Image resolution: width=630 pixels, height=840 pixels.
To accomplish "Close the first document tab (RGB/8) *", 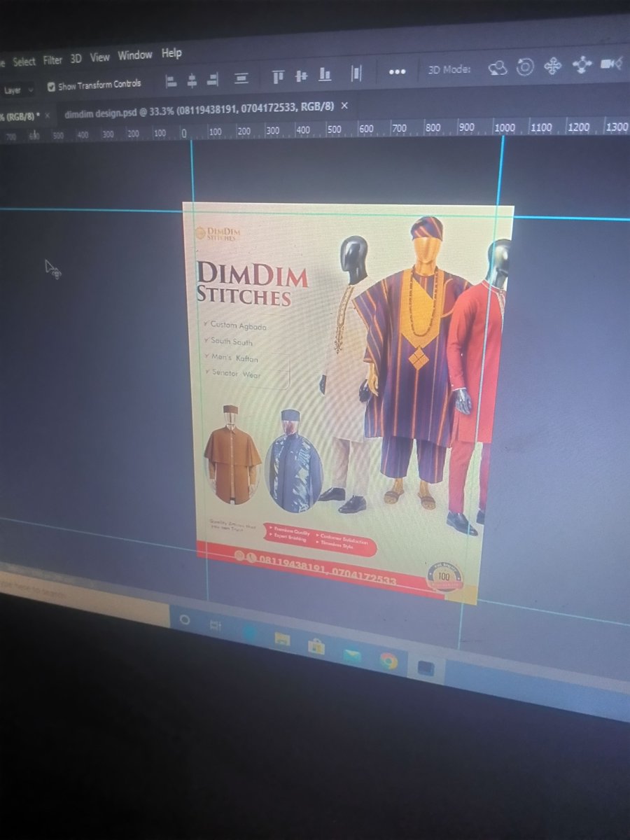I will (48, 115).
